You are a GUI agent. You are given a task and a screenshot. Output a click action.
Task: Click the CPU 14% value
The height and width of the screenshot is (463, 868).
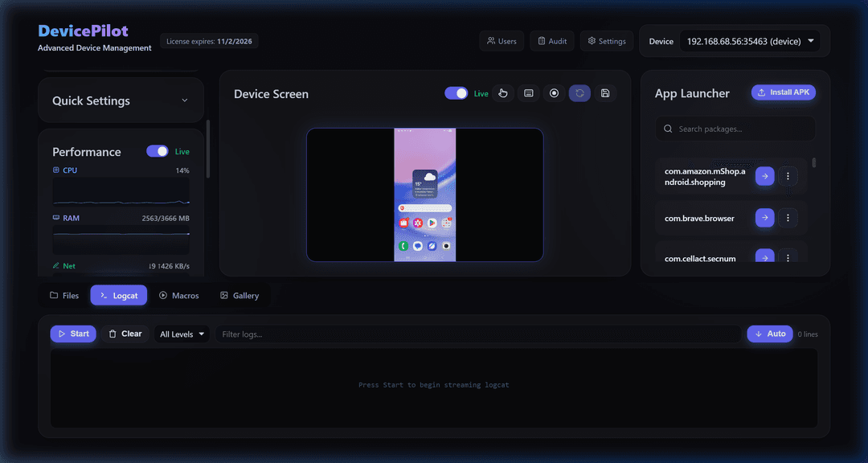[182, 170]
